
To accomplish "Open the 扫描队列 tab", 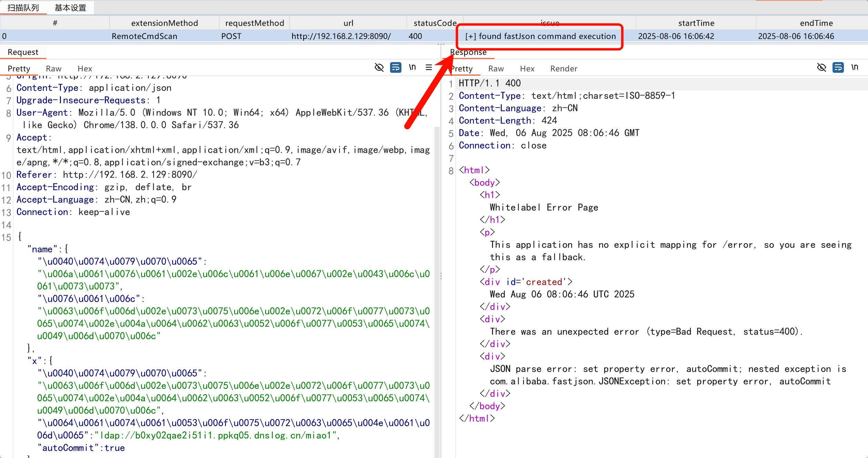I will (23, 8).
